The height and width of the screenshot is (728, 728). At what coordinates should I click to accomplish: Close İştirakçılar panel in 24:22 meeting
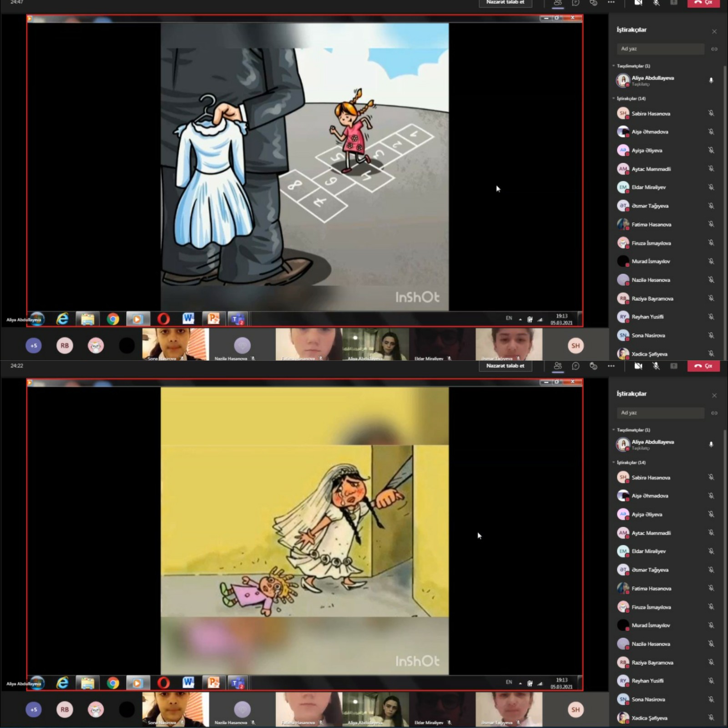714,395
